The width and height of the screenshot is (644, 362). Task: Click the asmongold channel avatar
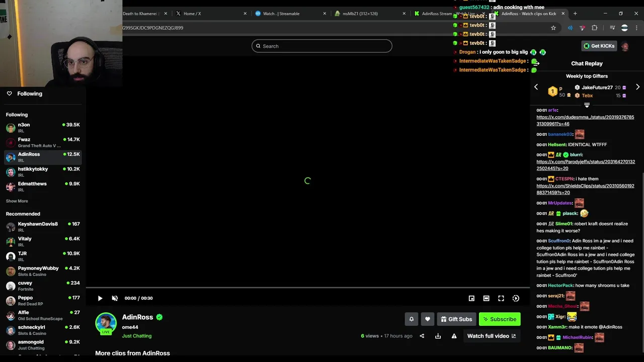11,345
